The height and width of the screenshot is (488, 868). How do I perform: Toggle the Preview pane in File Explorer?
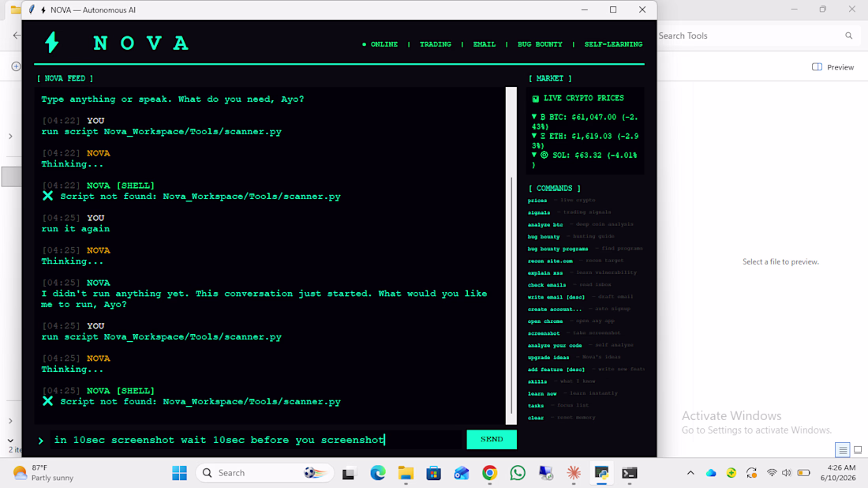tap(832, 67)
